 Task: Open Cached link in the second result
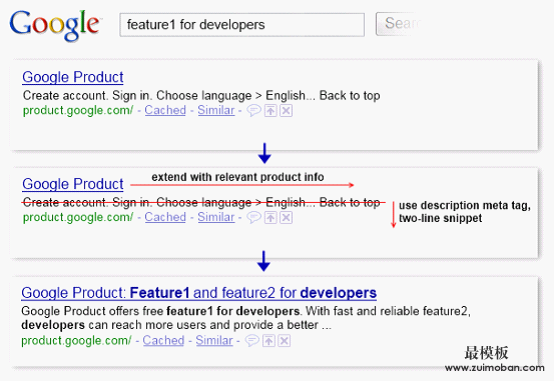pos(165,217)
